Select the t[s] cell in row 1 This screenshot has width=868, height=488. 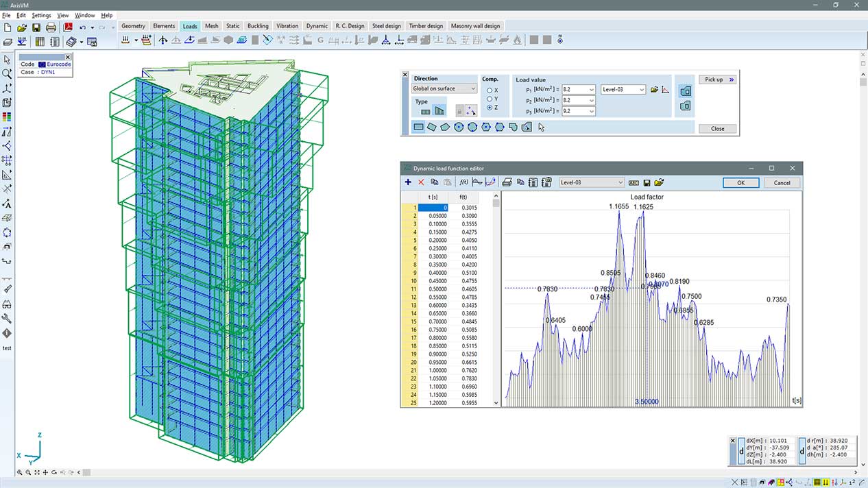point(433,207)
